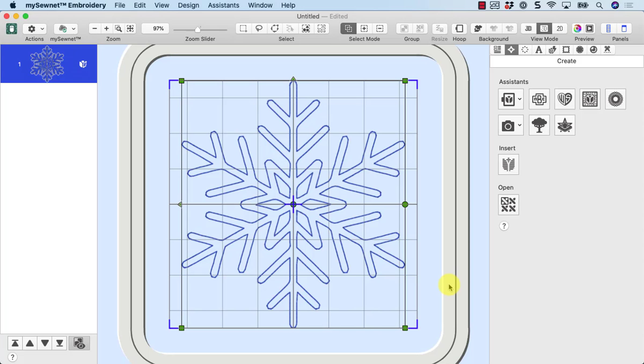Image resolution: width=644 pixels, height=364 pixels.
Task: Launch the Family Tree assistant
Action: pyautogui.click(x=539, y=125)
